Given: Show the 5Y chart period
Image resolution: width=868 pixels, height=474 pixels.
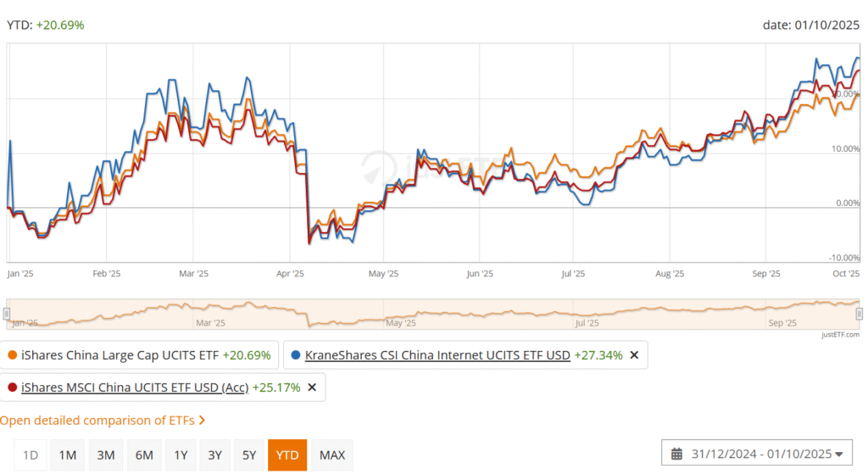Looking at the screenshot, I should click(x=249, y=455).
